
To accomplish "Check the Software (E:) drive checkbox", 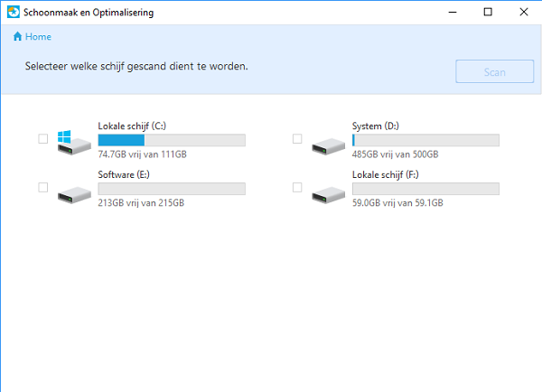I will 42,187.
